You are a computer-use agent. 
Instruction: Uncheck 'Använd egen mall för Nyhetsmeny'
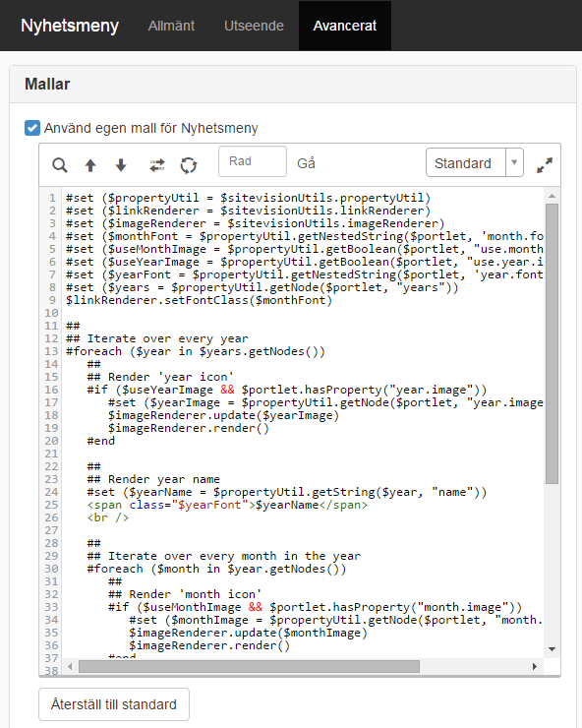32,128
